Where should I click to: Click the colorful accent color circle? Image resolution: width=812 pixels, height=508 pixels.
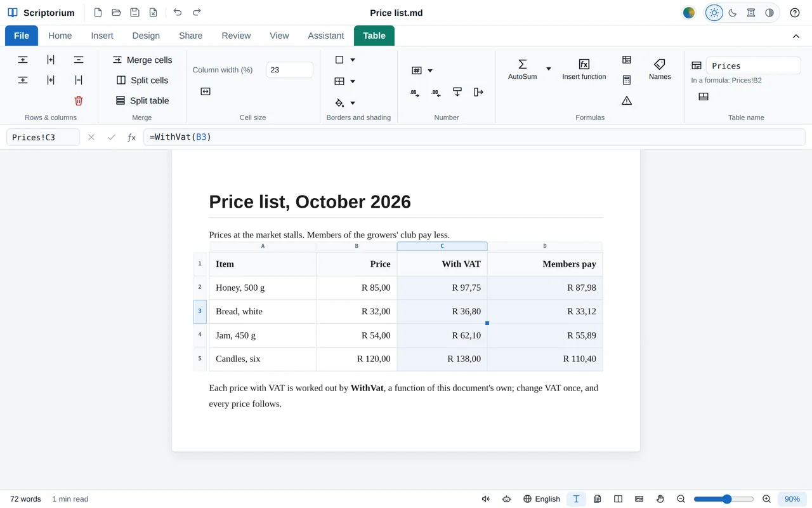point(689,13)
